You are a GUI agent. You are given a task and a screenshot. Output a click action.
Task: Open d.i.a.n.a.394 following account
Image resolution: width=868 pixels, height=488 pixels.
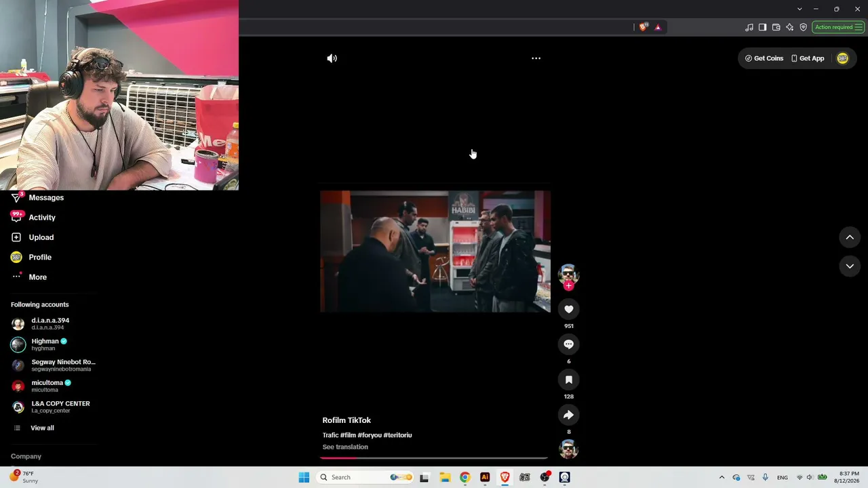tap(41, 324)
